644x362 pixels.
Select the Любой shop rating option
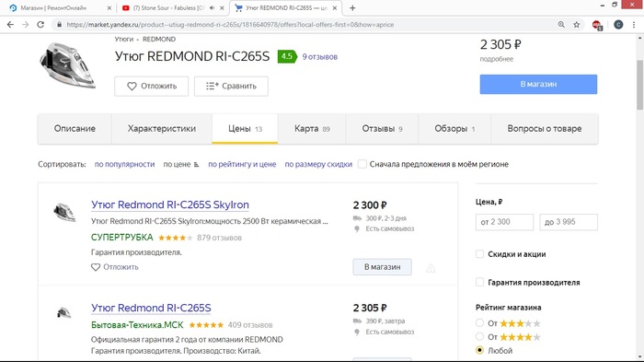point(479,350)
